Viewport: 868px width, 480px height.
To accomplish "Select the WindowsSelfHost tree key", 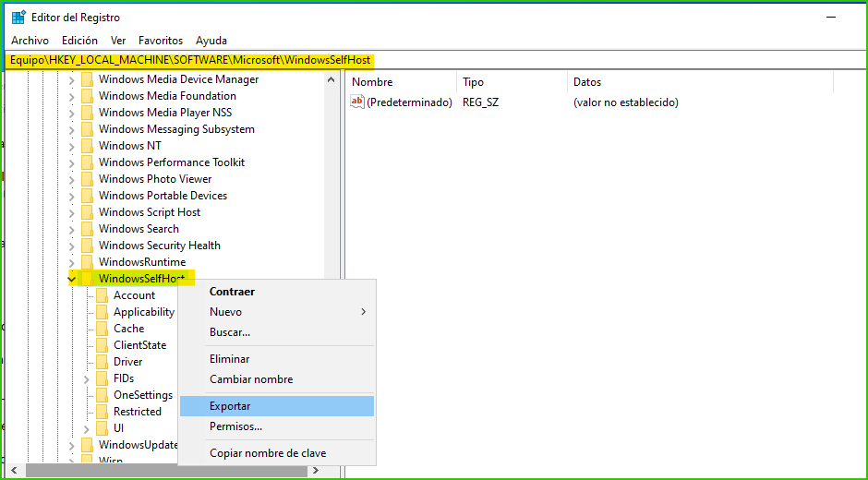I will click(x=141, y=279).
